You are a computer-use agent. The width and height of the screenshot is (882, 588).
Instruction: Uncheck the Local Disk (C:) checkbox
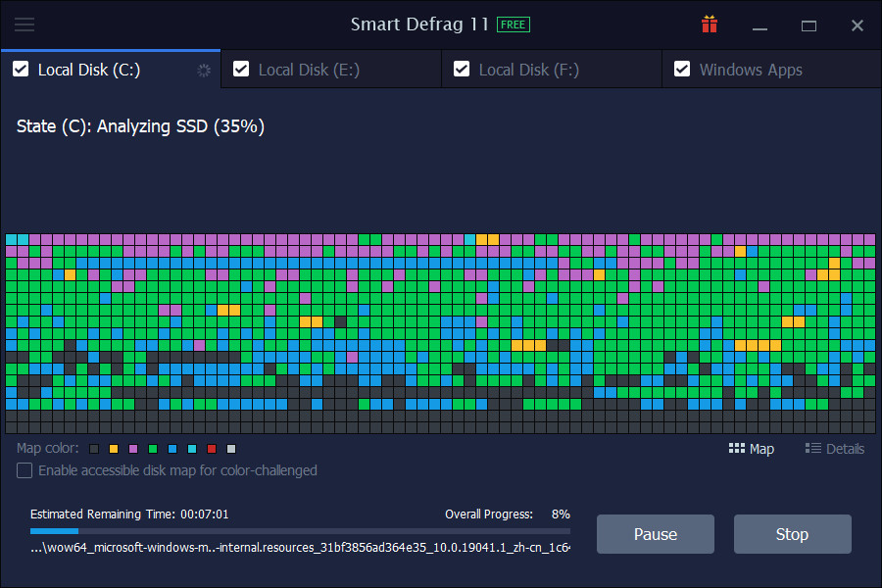coord(21,70)
